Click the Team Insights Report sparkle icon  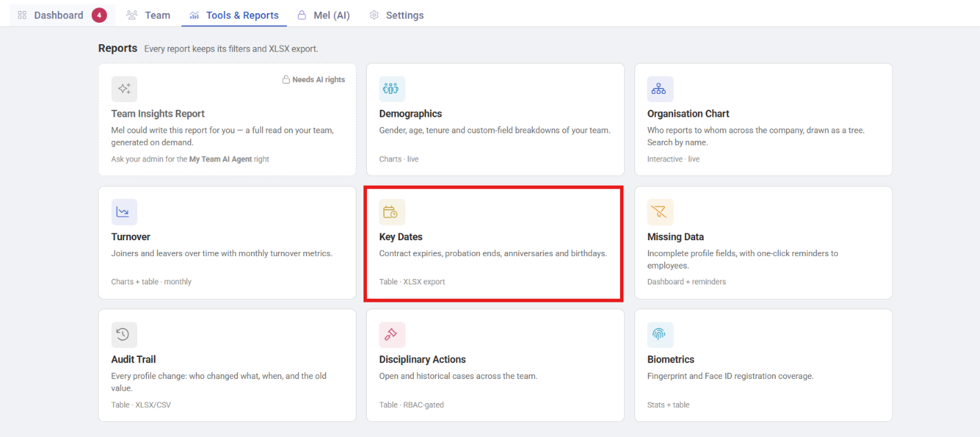[124, 89]
